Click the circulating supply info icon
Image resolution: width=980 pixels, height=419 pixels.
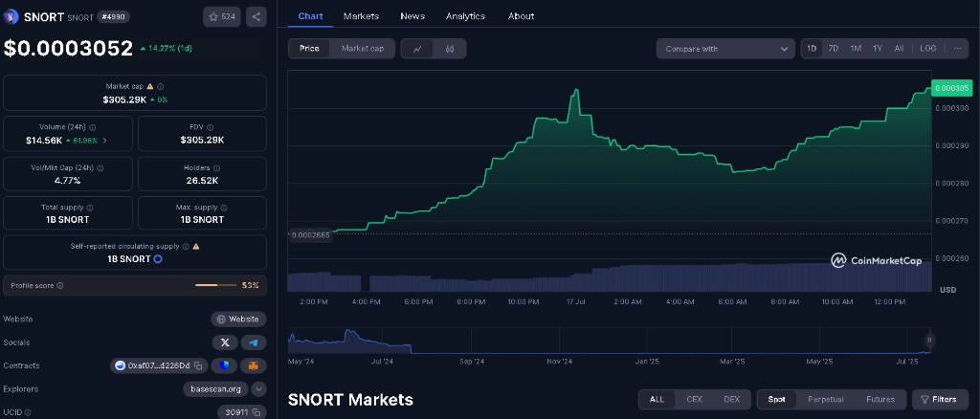coord(185,247)
